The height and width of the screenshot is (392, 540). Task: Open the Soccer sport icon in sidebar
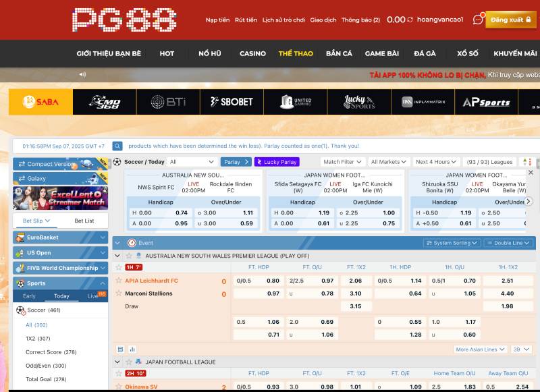(20, 310)
